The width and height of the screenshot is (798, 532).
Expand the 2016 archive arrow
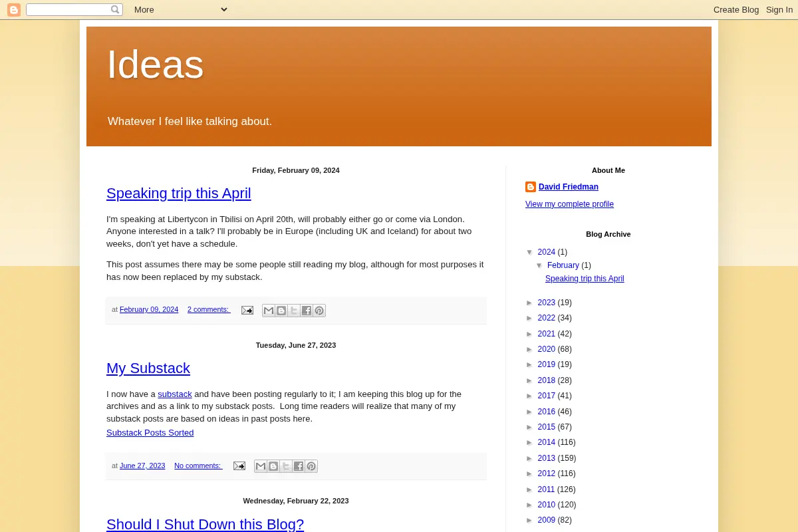530,412
